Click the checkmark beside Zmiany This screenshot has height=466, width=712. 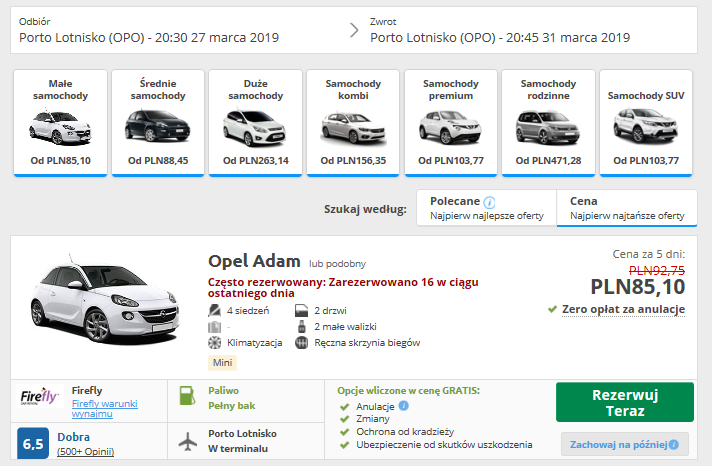point(345,419)
